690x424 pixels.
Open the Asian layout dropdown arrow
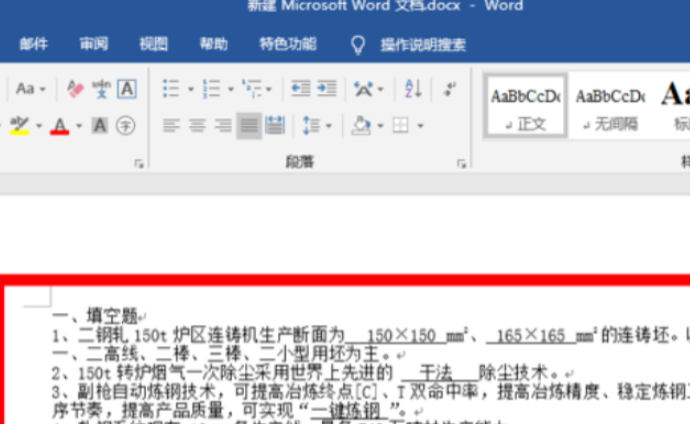click(381, 89)
